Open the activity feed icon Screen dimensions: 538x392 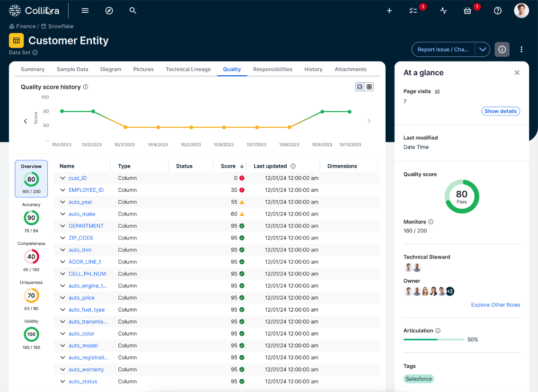point(443,10)
